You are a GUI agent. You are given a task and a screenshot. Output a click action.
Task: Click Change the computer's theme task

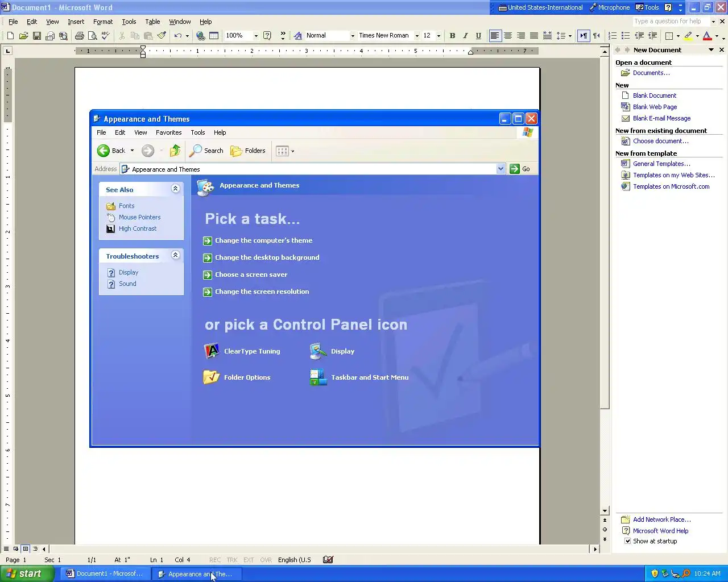click(258, 240)
